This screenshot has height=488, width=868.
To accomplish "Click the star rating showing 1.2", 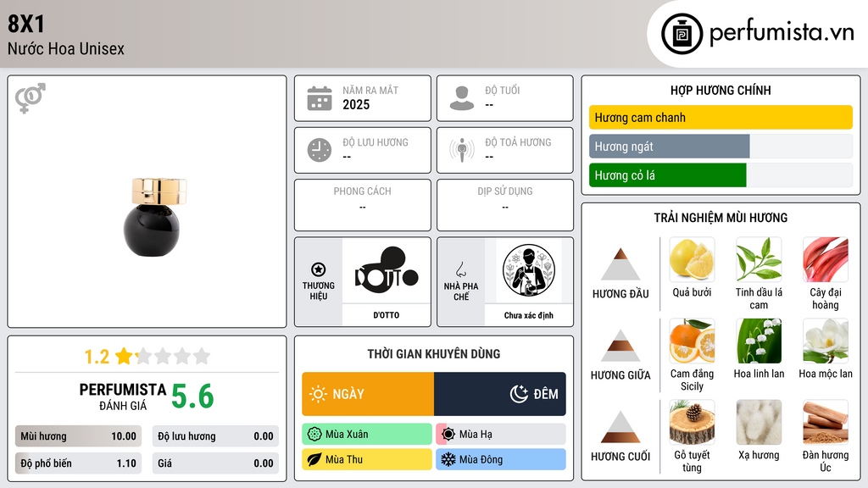I will (x=147, y=357).
